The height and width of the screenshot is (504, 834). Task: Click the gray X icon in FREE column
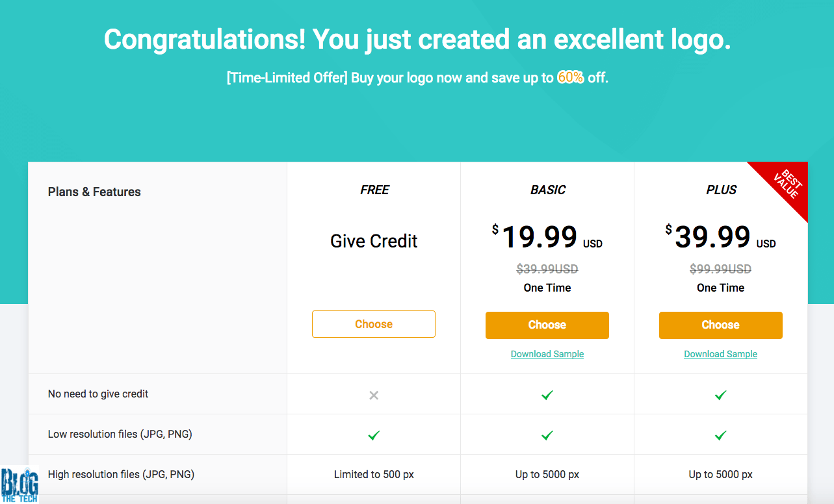pyautogui.click(x=374, y=395)
